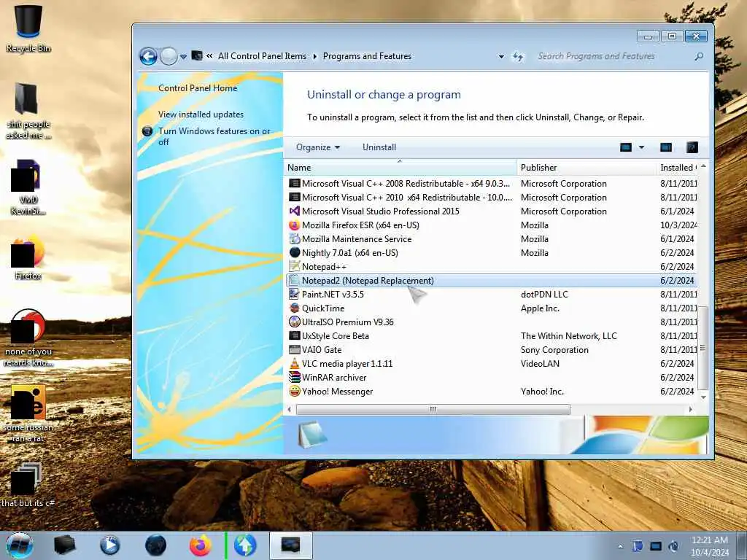
Task: Click Programs and Features breadcrumb
Action: pyautogui.click(x=367, y=56)
